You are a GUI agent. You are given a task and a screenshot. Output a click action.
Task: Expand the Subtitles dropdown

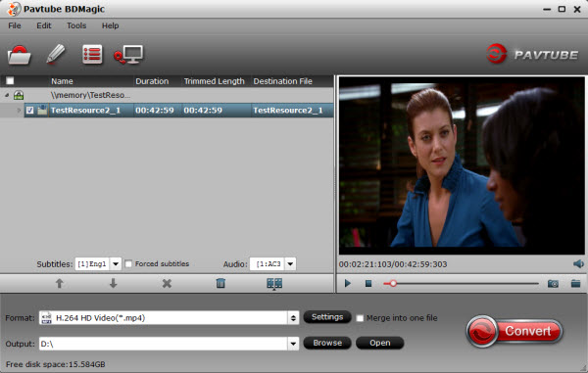116,264
